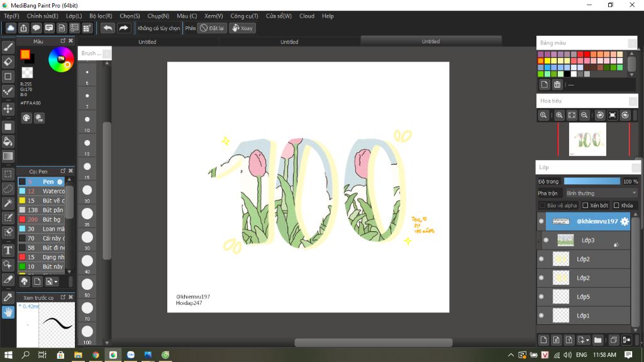Choose the Select Pen tool

pyautogui.click(x=8, y=217)
